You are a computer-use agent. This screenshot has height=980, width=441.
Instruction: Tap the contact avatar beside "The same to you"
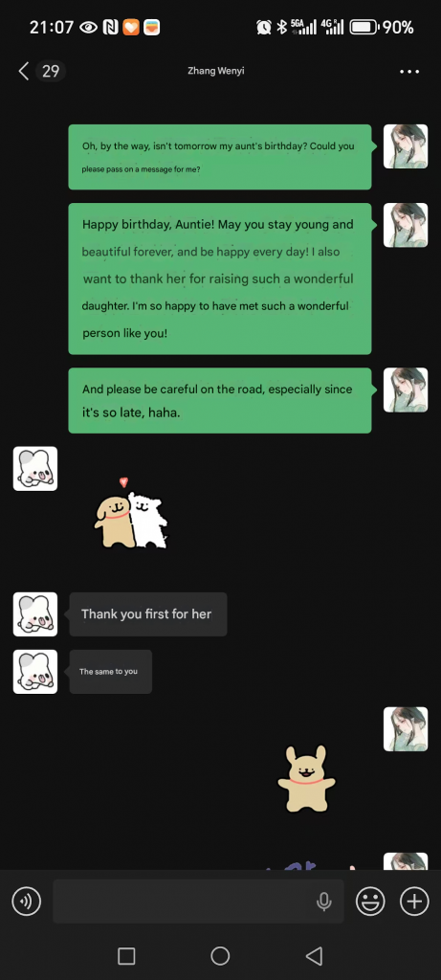(x=35, y=671)
